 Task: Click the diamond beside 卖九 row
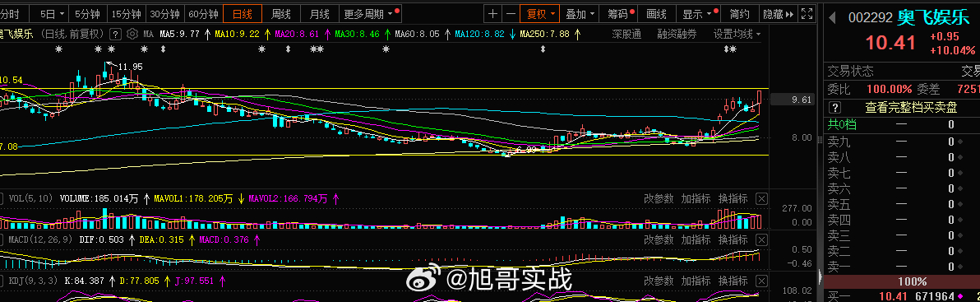(x=960, y=142)
